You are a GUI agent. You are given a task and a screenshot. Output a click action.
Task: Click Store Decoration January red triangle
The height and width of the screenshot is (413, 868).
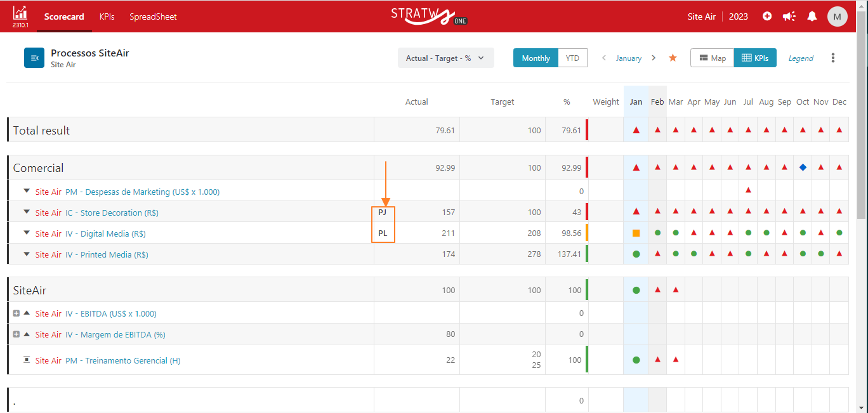coord(636,211)
